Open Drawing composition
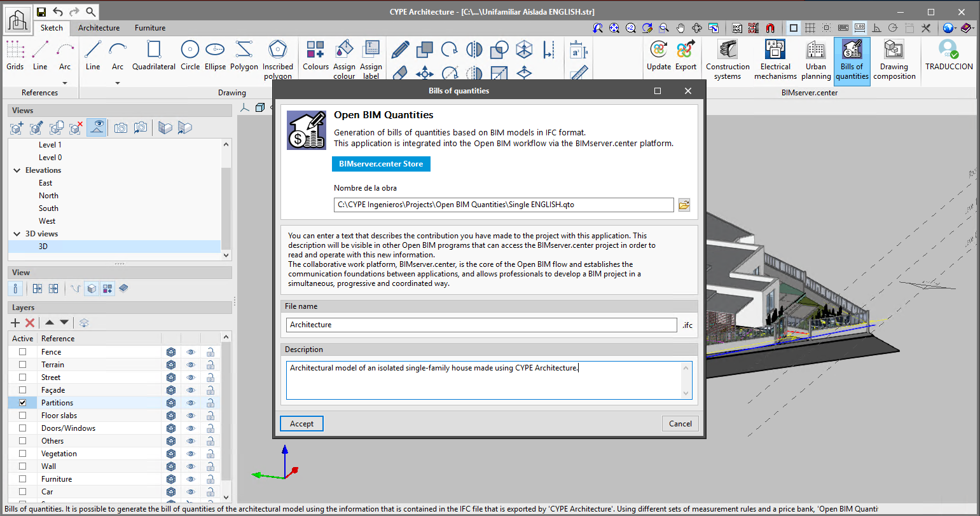The height and width of the screenshot is (516, 980). click(x=894, y=59)
